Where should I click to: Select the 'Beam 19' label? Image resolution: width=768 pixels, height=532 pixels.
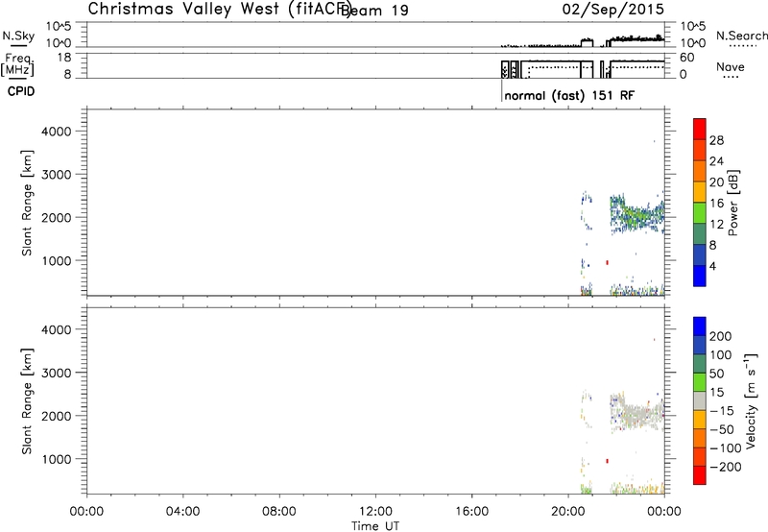pyautogui.click(x=374, y=10)
